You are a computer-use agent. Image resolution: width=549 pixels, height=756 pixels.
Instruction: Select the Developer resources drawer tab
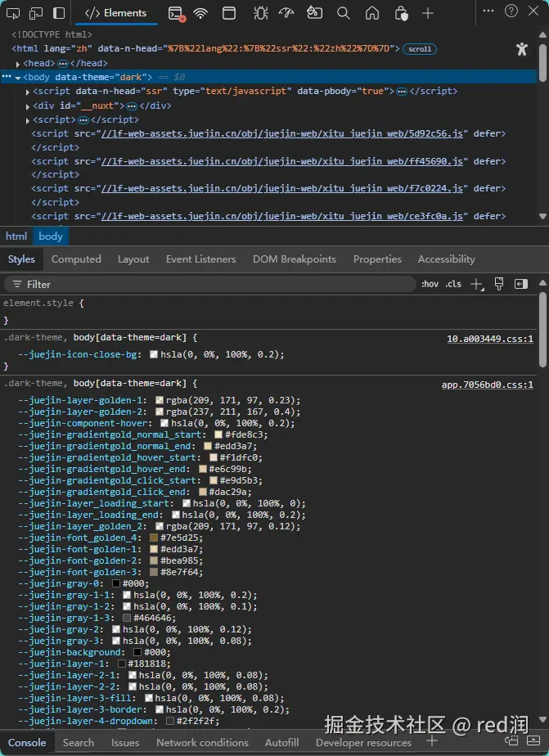[364, 743]
